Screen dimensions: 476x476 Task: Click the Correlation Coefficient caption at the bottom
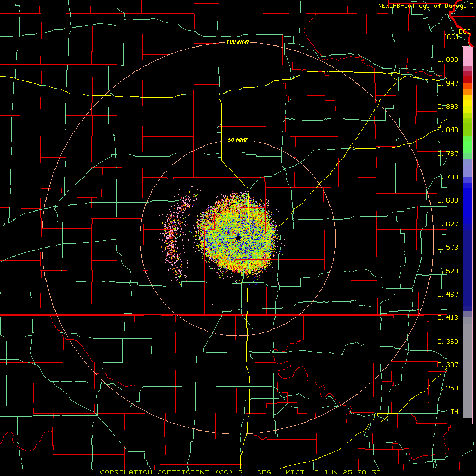click(x=240, y=472)
